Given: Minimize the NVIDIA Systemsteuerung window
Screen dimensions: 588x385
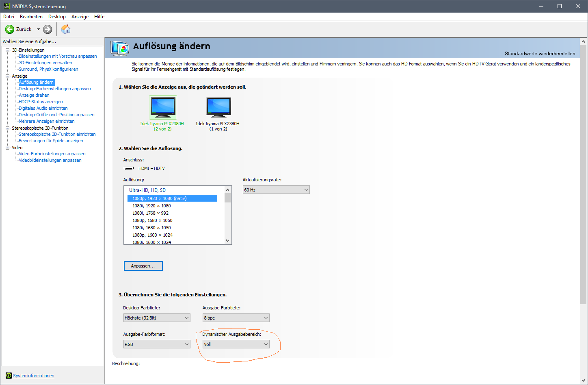Looking at the screenshot, I should point(541,6).
